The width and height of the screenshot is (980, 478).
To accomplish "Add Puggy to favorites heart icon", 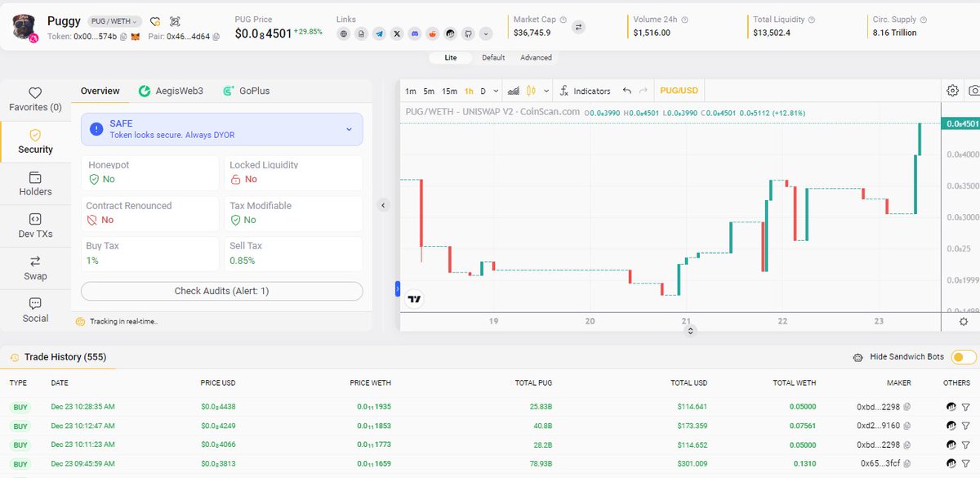I will pos(155,21).
